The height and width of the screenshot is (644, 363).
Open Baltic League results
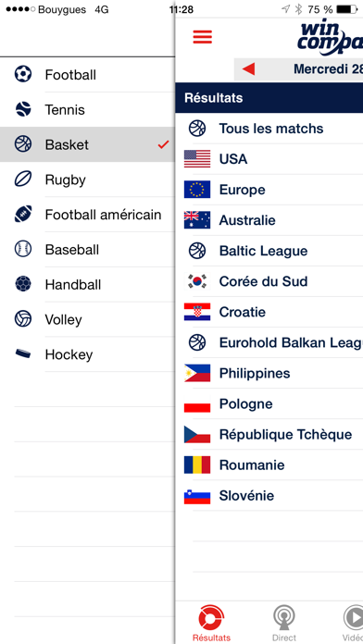pos(269,251)
